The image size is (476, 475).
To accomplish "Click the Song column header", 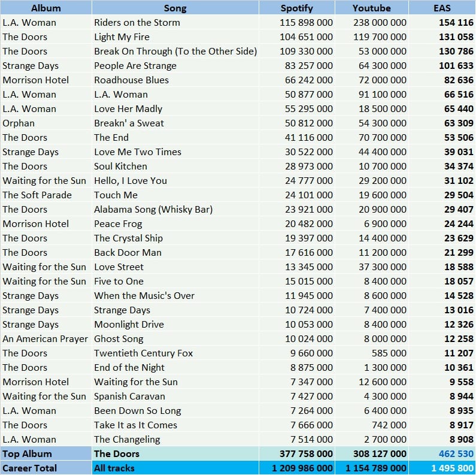I will [175, 8].
